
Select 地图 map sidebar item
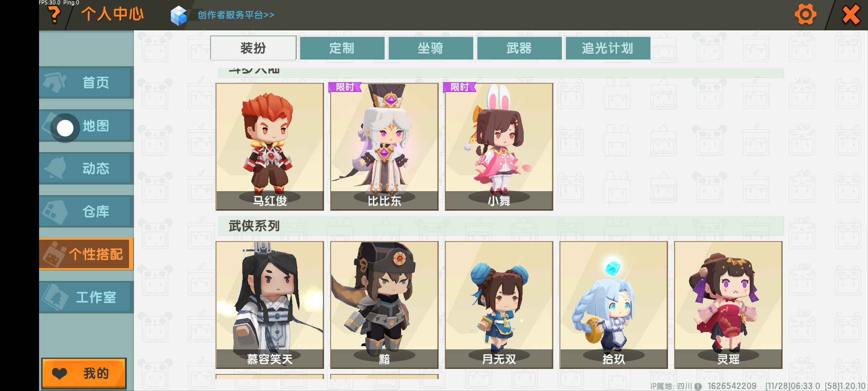86,126
